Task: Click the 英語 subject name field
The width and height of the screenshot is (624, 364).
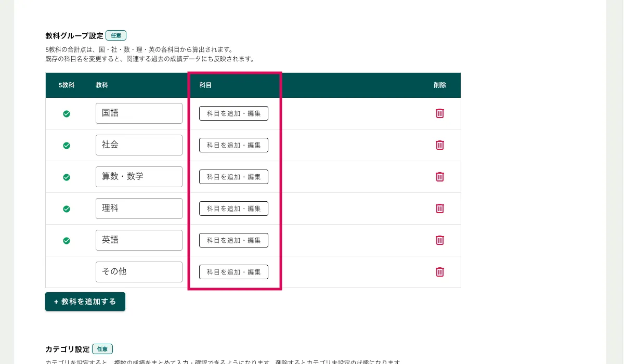Action: 139,240
